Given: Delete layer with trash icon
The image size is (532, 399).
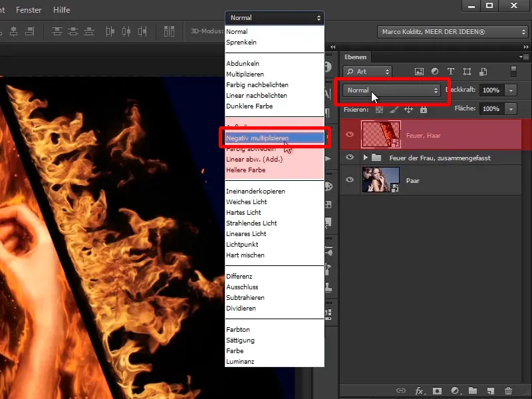Looking at the screenshot, I should 508,391.
